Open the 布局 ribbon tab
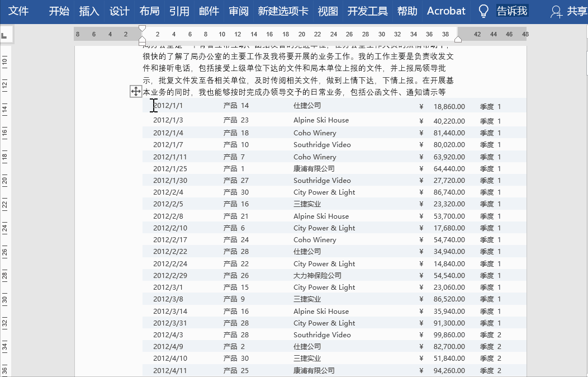588x377 pixels. [149, 11]
